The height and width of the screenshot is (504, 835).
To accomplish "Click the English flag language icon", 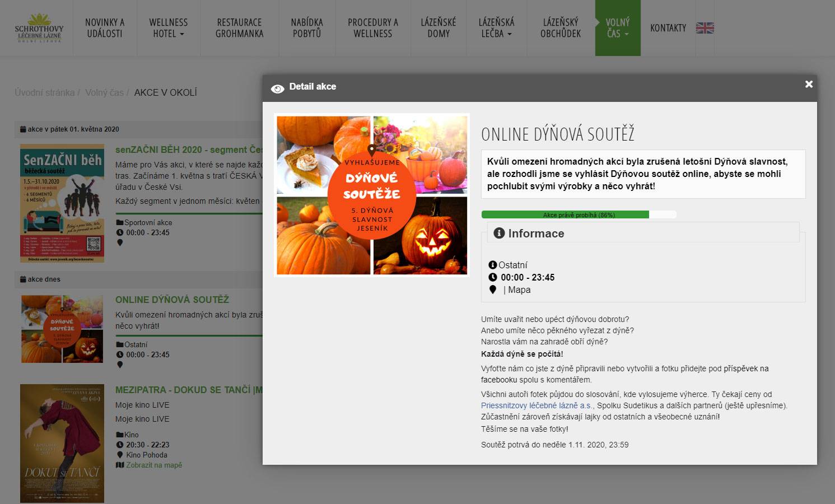I will coord(705,28).
